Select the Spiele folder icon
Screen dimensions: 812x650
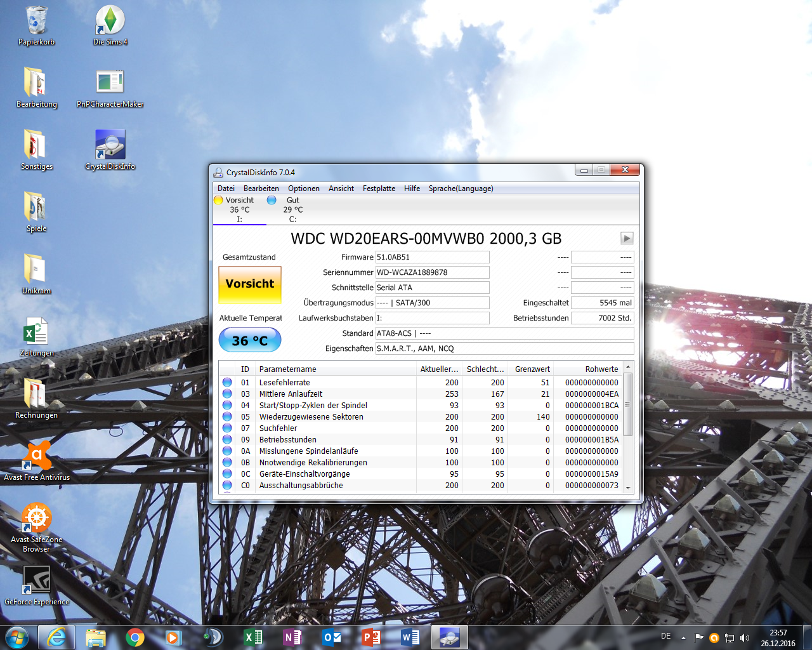pos(37,213)
